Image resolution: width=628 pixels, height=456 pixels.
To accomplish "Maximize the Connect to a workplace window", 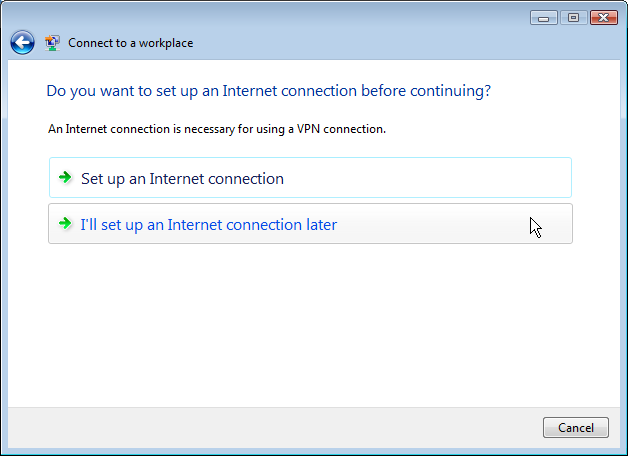I will coord(574,18).
